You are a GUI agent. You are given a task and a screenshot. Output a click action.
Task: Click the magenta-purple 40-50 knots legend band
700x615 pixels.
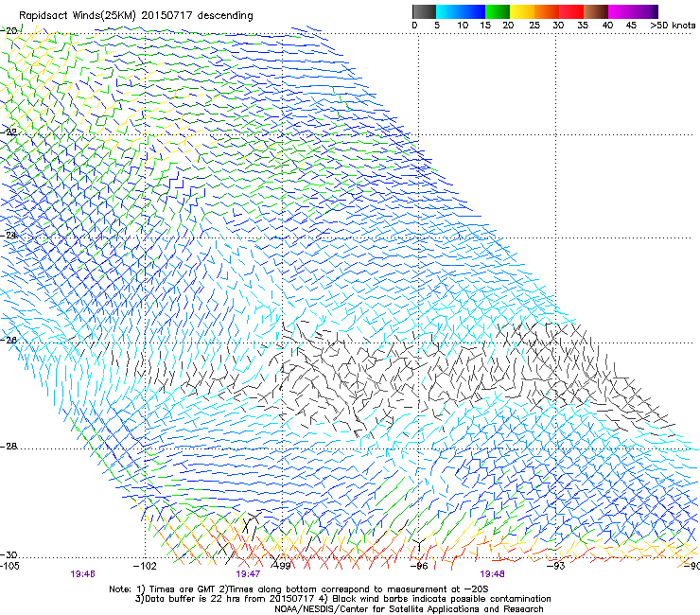click(x=633, y=11)
